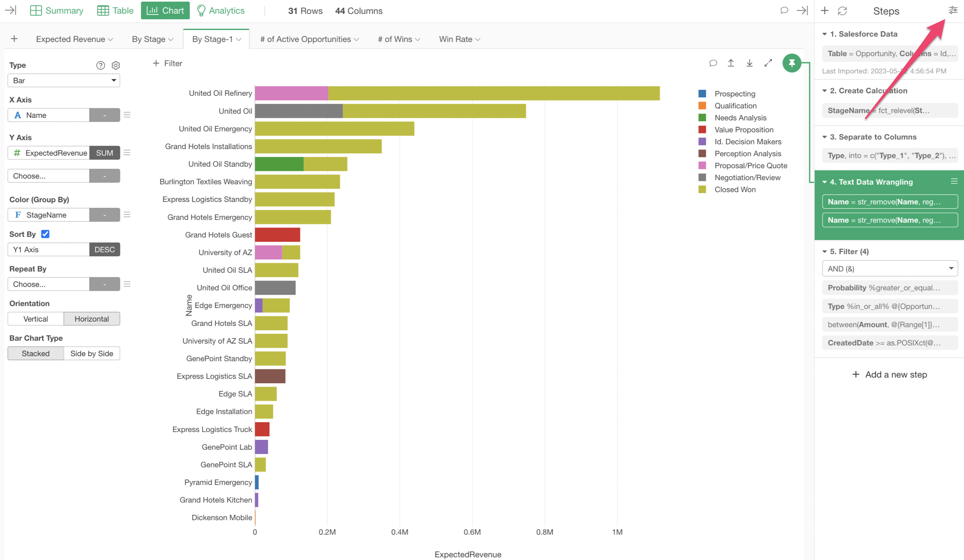
Task: Open Steps panel settings sliders icon
Action: 953,10
